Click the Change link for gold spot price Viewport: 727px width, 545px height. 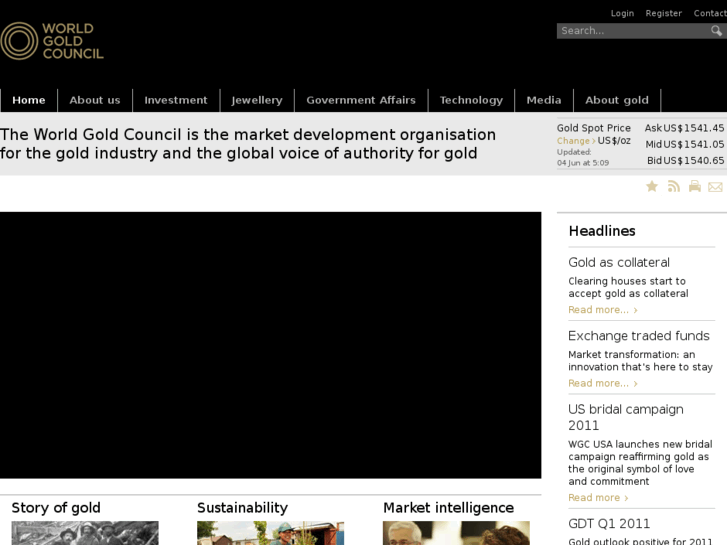click(576, 141)
